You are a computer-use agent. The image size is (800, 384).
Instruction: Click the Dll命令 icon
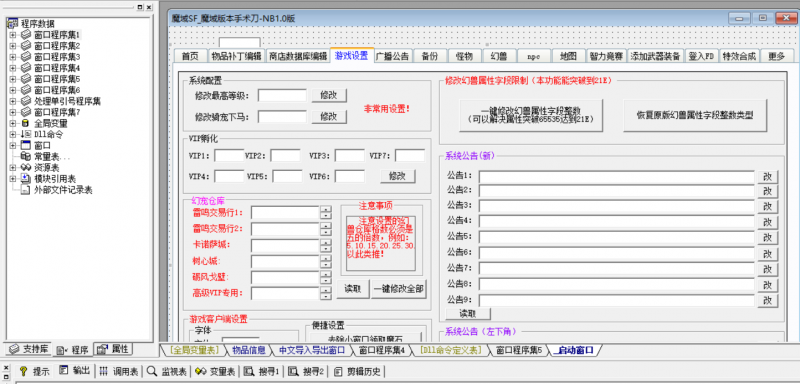(26, 135)
